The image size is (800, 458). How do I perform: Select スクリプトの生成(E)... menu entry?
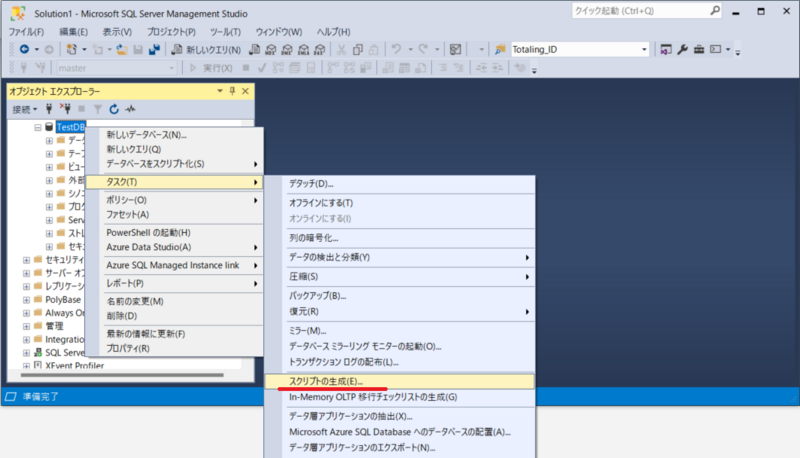tap(400, 381)
